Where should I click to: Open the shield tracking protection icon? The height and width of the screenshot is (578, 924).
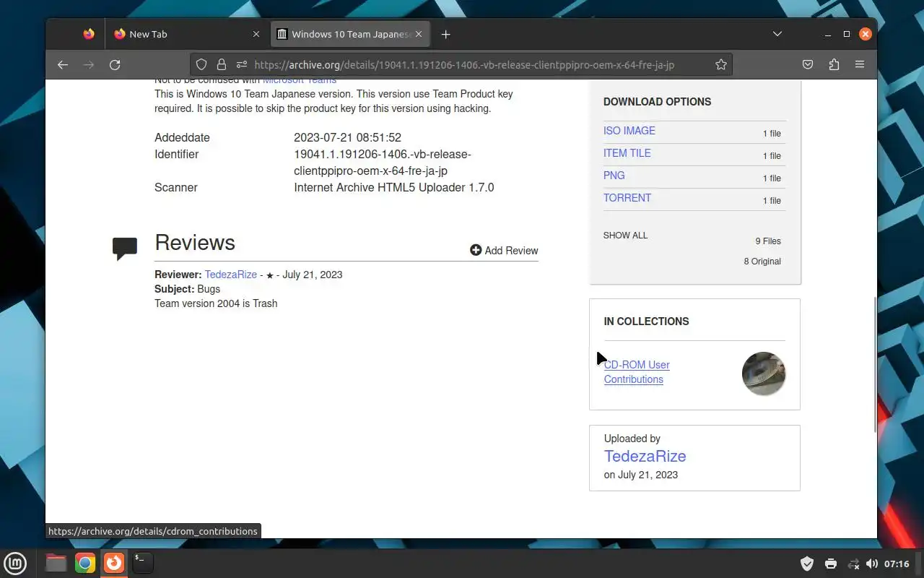[202, 65]
